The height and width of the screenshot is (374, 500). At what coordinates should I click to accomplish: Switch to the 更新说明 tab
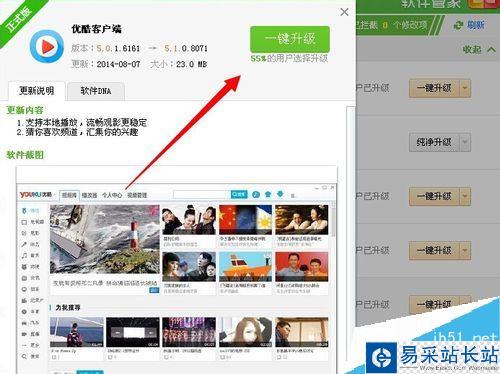[x=37, y=91]
